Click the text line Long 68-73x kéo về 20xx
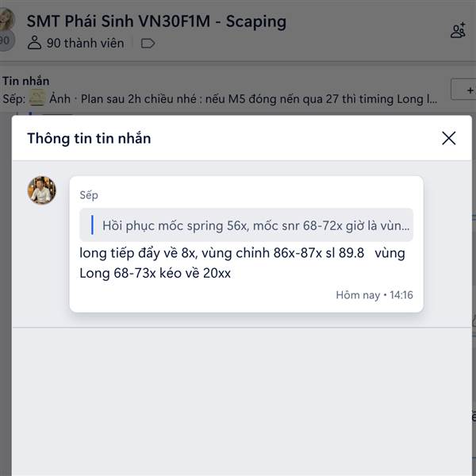The image size is (476, 476). point(155,273)
